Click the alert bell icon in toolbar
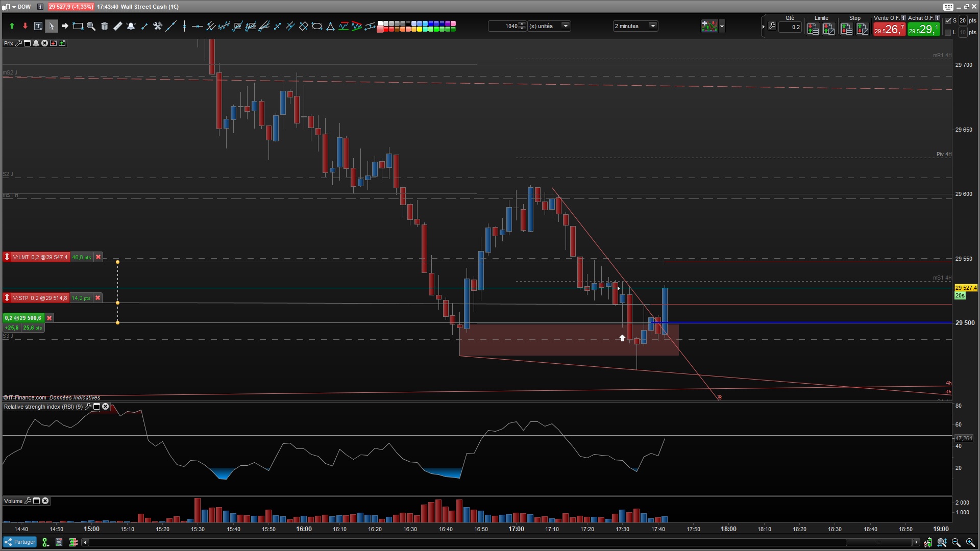This screenshot has height=551, width=980. pos(131,26)
